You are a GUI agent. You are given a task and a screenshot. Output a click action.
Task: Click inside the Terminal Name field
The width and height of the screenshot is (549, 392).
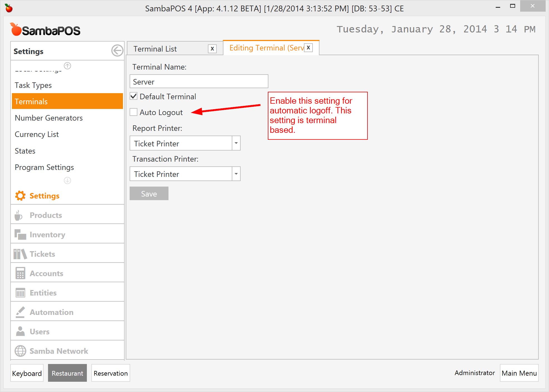[x=198, y=81]
